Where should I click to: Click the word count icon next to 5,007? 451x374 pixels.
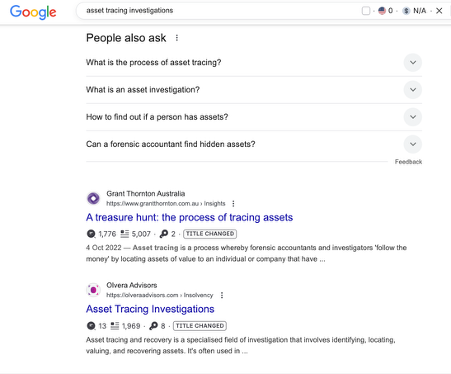click(125, 234)
